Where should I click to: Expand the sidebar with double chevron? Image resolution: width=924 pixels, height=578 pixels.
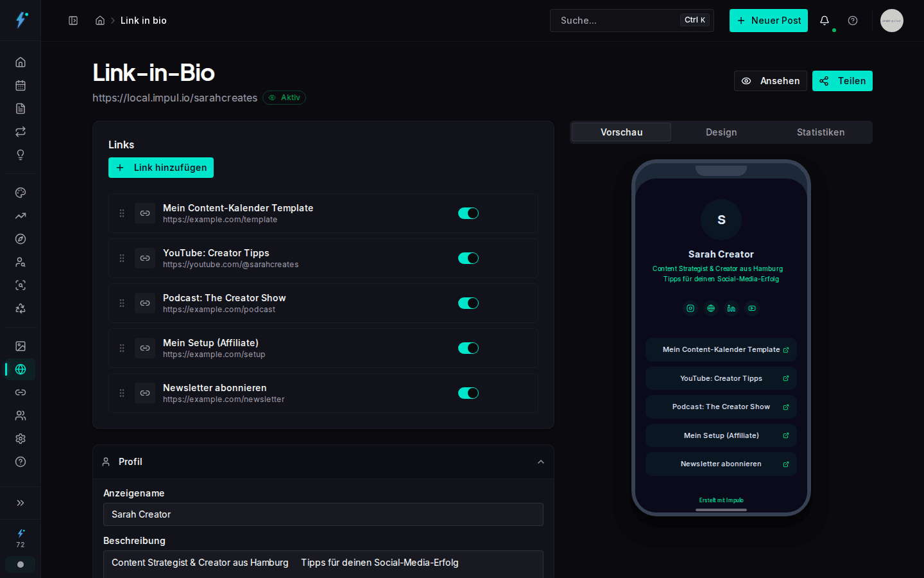[x=21, y=503]
